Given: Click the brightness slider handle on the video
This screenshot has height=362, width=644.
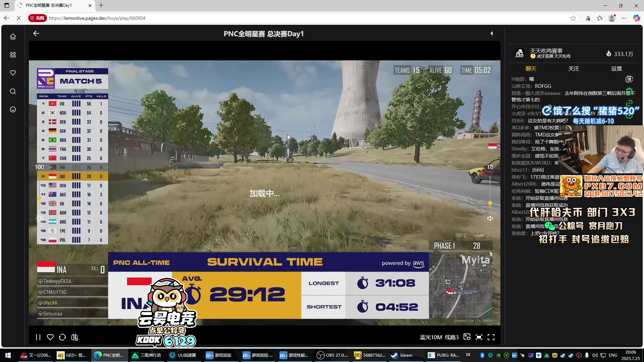Looking at the screenshot, I should (x=39, y=198).
